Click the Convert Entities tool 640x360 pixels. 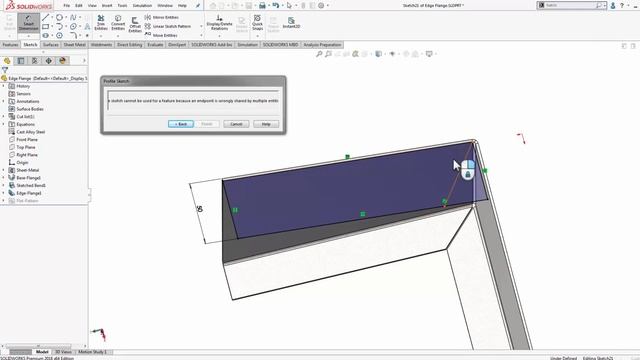pyautogui.click(x=118, y=22)
